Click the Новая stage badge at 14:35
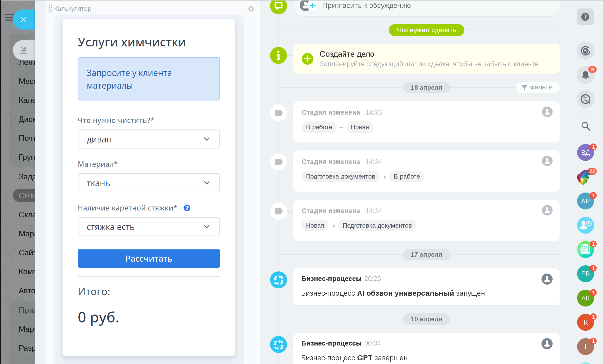The width and height of the screenshot is (603, 364). pyautogui.click(x=360, y=127)
